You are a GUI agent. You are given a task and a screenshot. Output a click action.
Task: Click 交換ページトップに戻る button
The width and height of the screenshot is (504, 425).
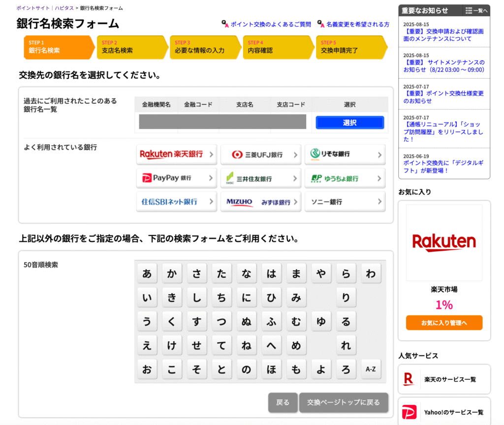pos(344,402)
